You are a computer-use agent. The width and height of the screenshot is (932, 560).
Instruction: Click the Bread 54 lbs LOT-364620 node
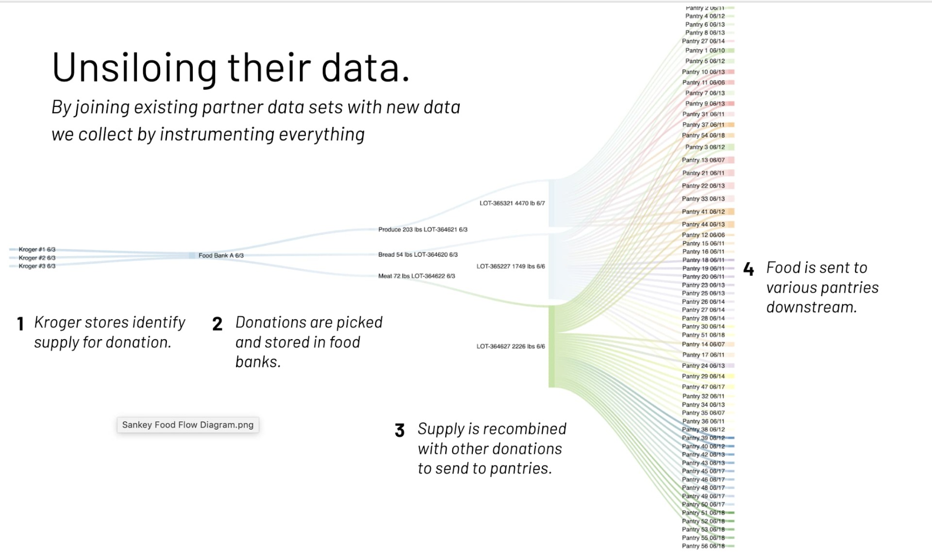pos(417,254)
